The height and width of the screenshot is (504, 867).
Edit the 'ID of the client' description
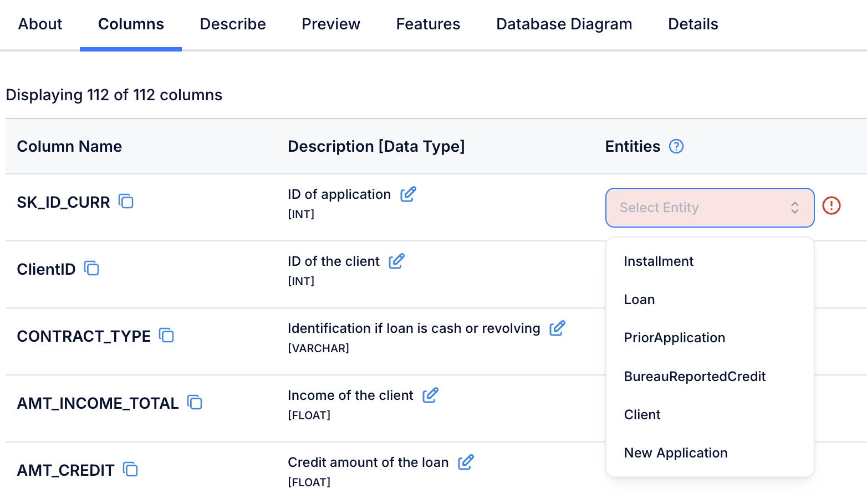coord(396,261)
